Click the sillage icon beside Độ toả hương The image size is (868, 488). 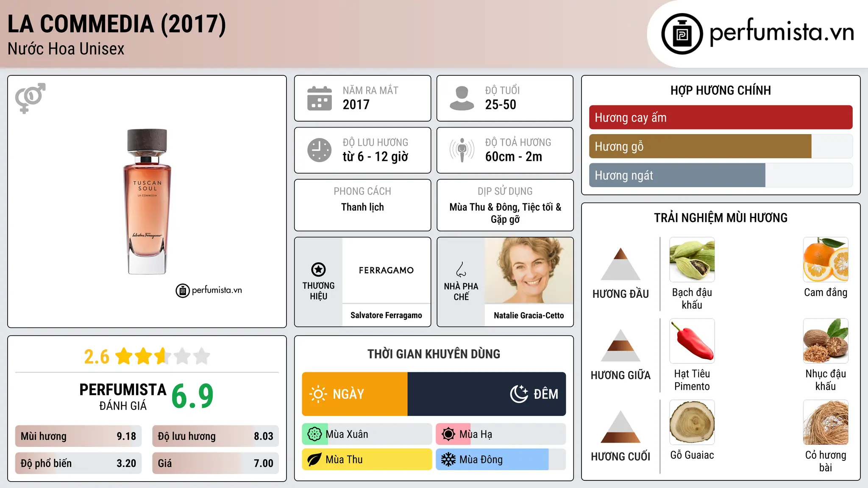pyautogui.click(x=462, y=150)
